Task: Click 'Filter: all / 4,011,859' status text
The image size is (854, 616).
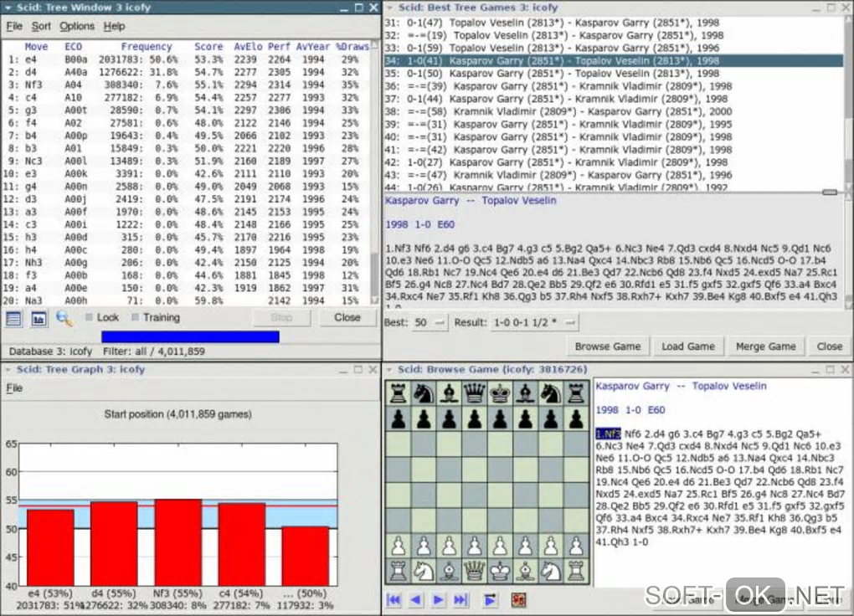Action: [x=154, y=352]
